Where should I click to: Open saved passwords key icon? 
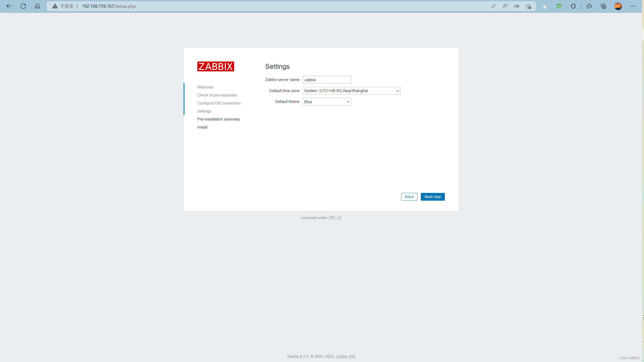[x=493, y=6]
